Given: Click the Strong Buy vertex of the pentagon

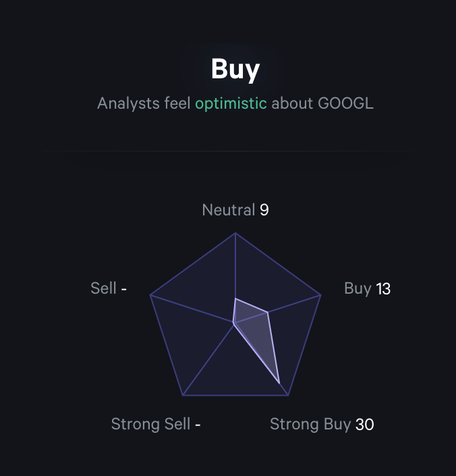Looking at the screenshot, I should 288,395.
